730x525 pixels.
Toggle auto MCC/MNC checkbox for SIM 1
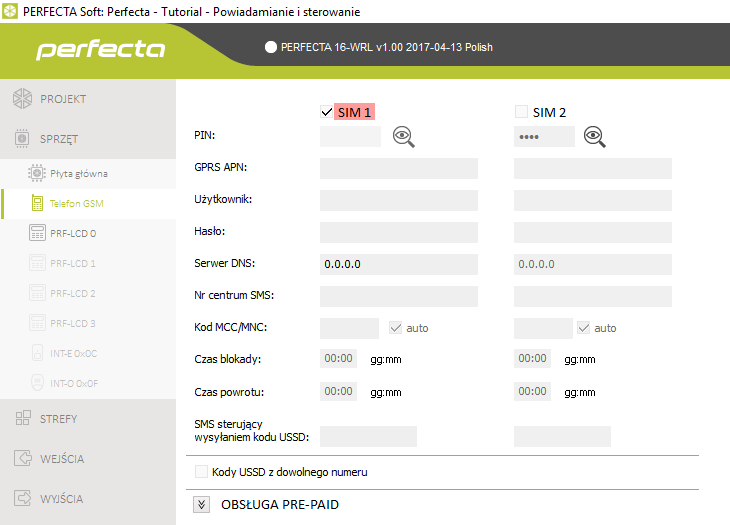pos(395,327)
